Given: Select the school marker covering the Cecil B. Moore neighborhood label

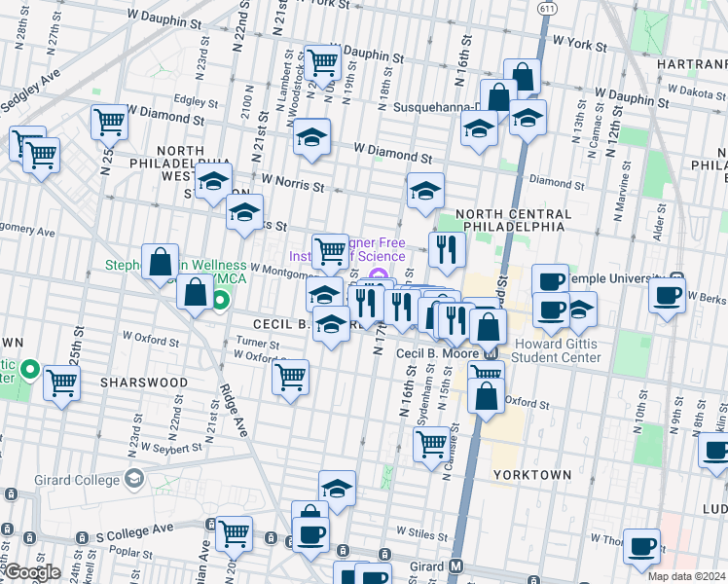Looking at the screenshot, I should 331,324.
